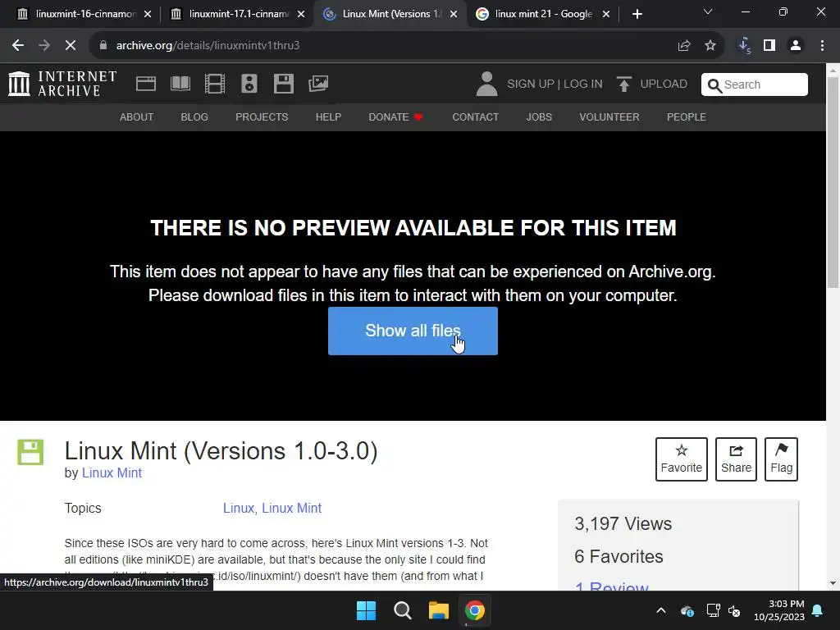Click the green software item icon beside title
The image size is (840, 630).
coord(30,452)
